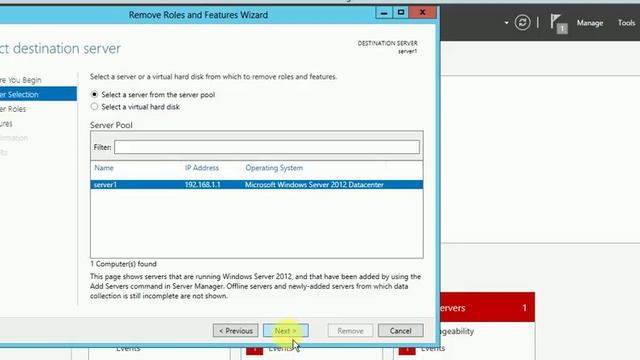This screenshot has height=360, width=640.
Task: Go to Server Selection step
Action: point(38,94)
